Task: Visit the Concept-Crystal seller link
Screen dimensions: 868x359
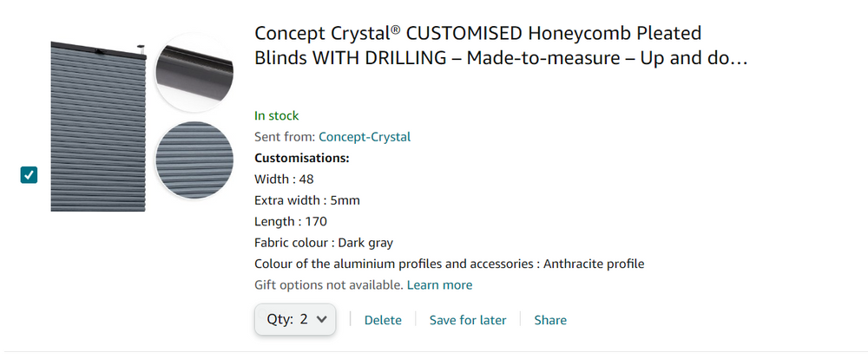Action: point(365,136)
